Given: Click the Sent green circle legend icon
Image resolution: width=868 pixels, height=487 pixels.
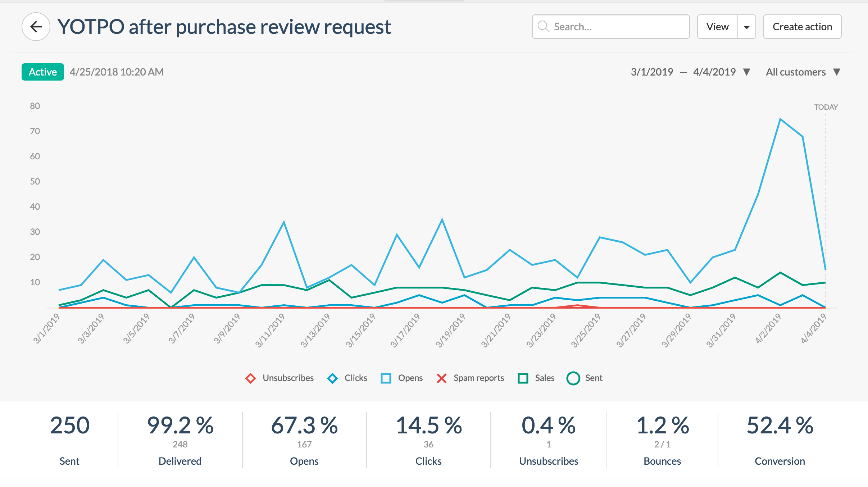Looking at the screenshot, I should point(573,378).
